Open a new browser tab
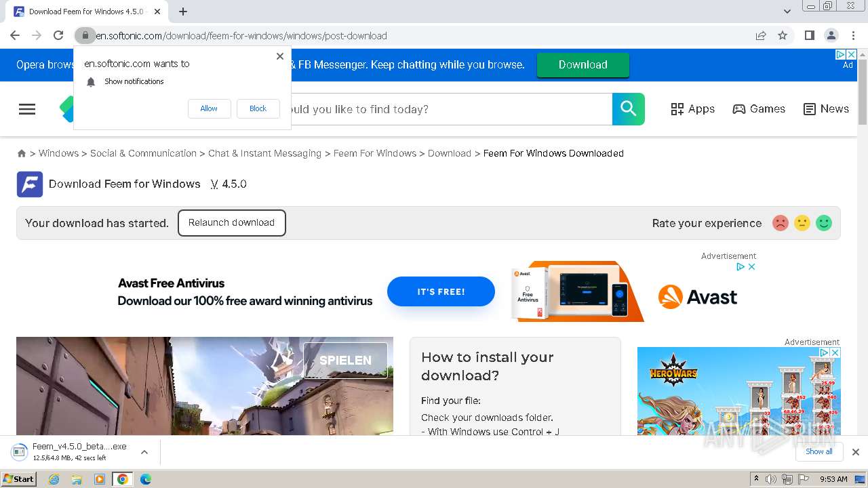This screenshot has width=868, height=488. click(x=183, y=12)
